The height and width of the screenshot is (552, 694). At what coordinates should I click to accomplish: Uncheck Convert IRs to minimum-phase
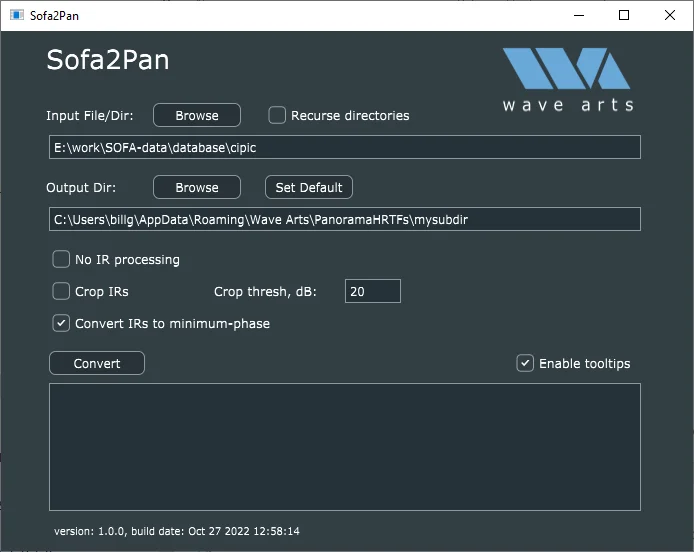click(61, 323)
